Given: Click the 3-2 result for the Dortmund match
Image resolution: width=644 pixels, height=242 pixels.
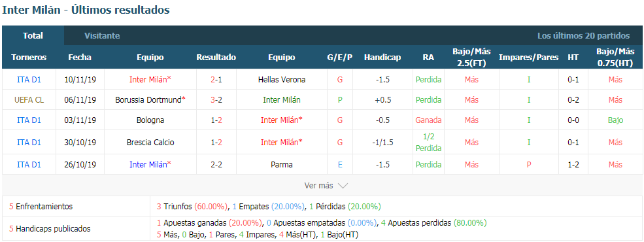Looking at the screenshot, I should pyautogui.click(x=216, y=100).
